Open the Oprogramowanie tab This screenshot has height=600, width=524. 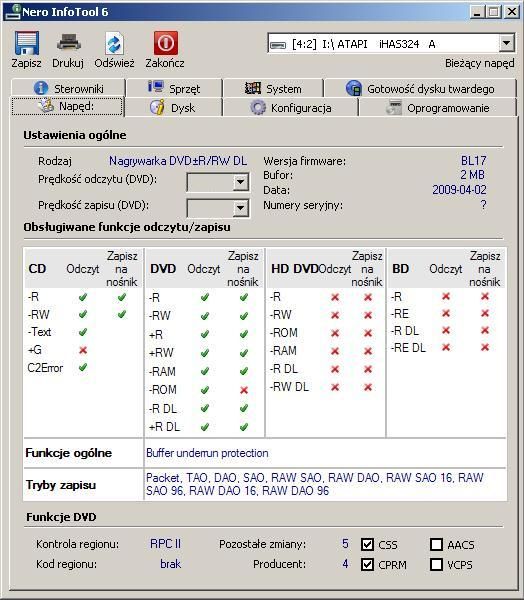(437, 108)
